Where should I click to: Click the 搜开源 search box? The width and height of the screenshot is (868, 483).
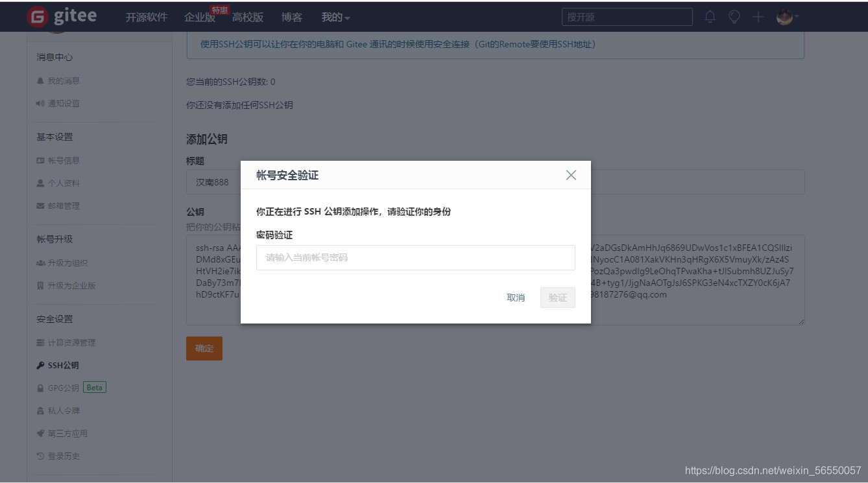point(627,17)
